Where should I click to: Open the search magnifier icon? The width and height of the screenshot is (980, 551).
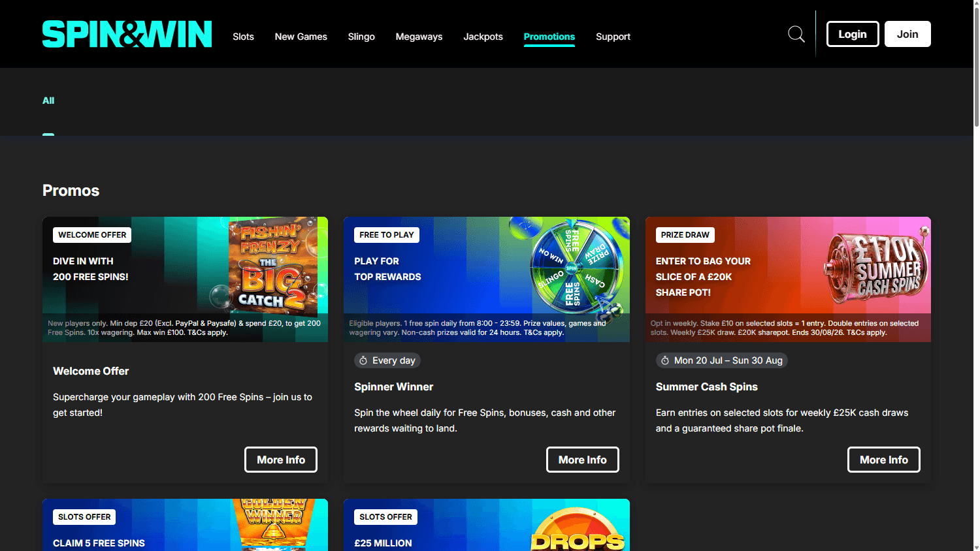[796, 34]
